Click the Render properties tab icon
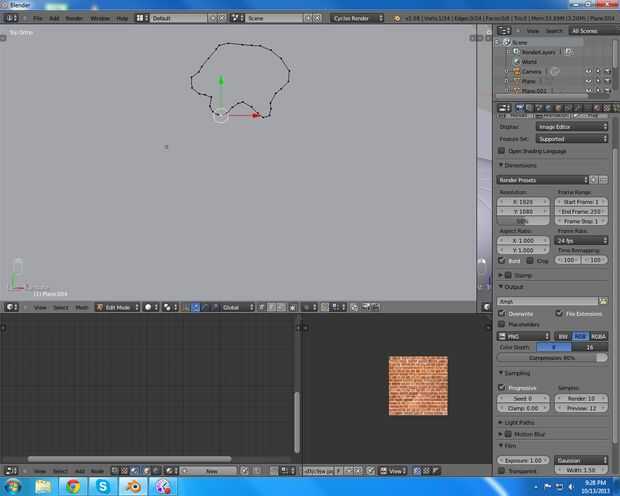This screenshot has height=496, width=620. pyautogui.click(x=519, y=108)
